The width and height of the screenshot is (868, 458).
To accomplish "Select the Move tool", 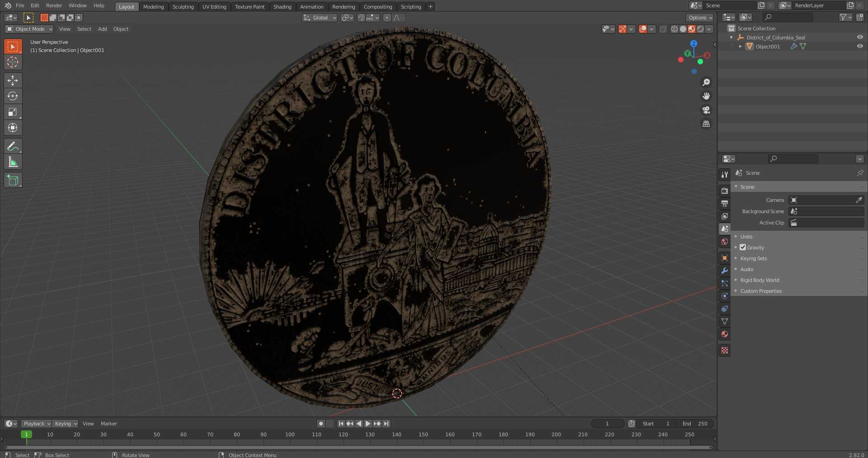I will click(x=13, y=81).
